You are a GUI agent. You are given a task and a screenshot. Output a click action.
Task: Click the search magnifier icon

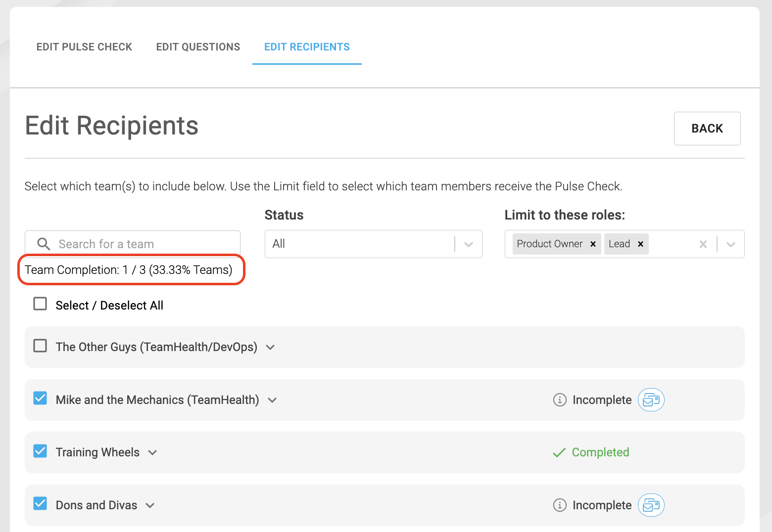coord(44,244)
